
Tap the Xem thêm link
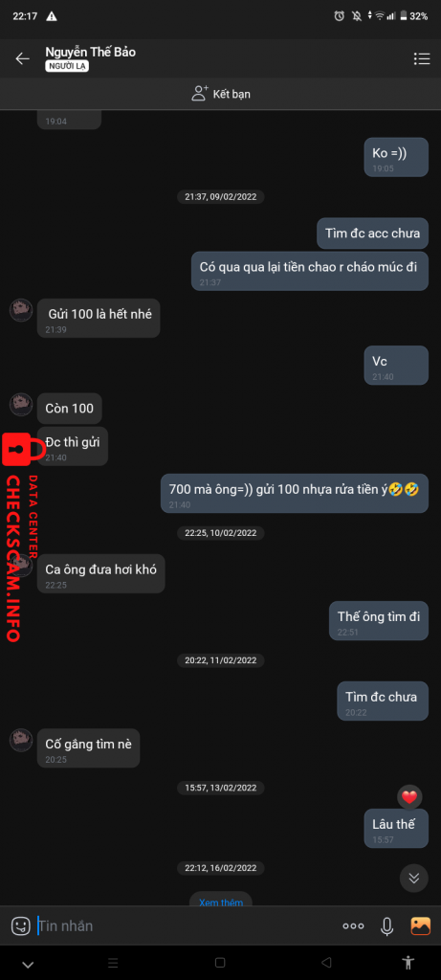coord(220,902)
